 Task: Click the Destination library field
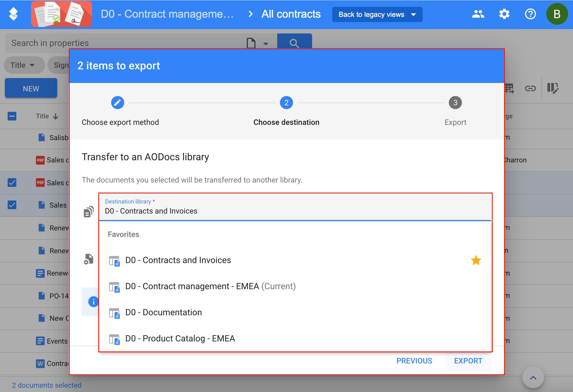point(295,207)
